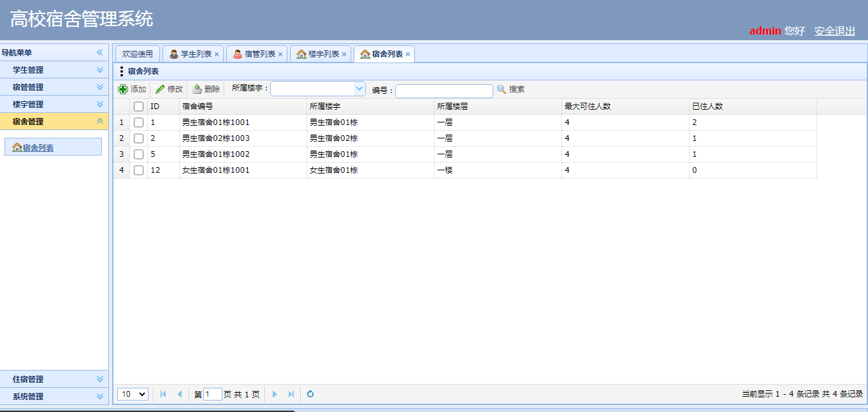868x412 pixels.
Task: Click the page number input field
Action: pyautogui.click(x=213, y=394)
